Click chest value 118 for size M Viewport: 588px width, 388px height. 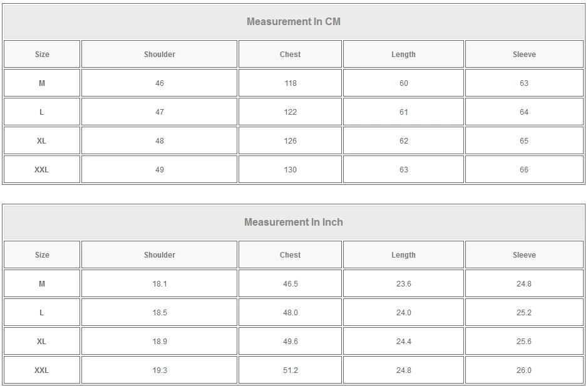[290, 83]
